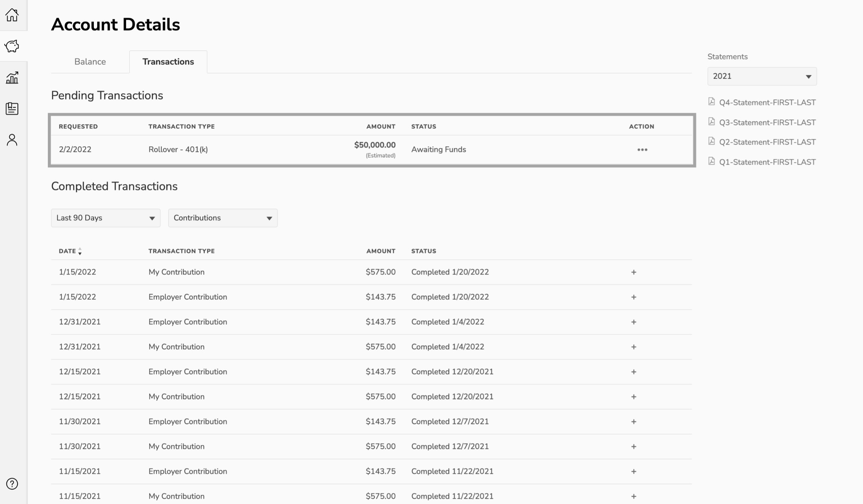Expand My Contribution row dated 1/15/2022
This screenshot has height=504, width=863.
pyautogui.click(x=634, y=272)
